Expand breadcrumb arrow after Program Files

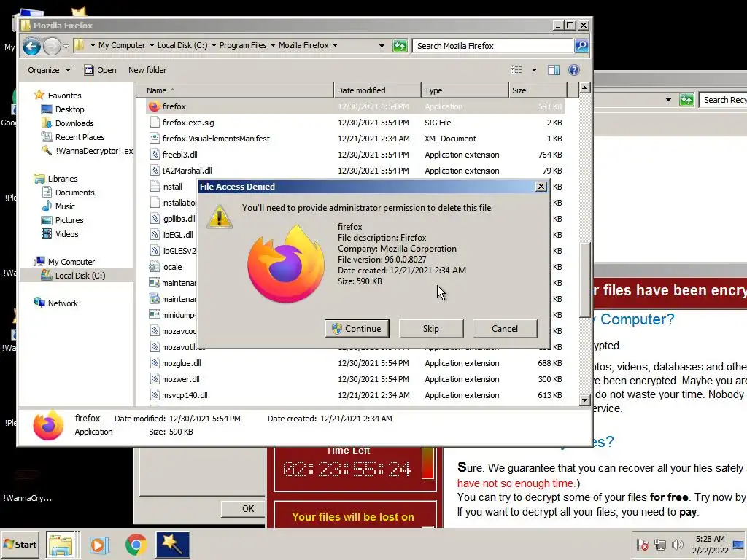click(x=273, y=46)
